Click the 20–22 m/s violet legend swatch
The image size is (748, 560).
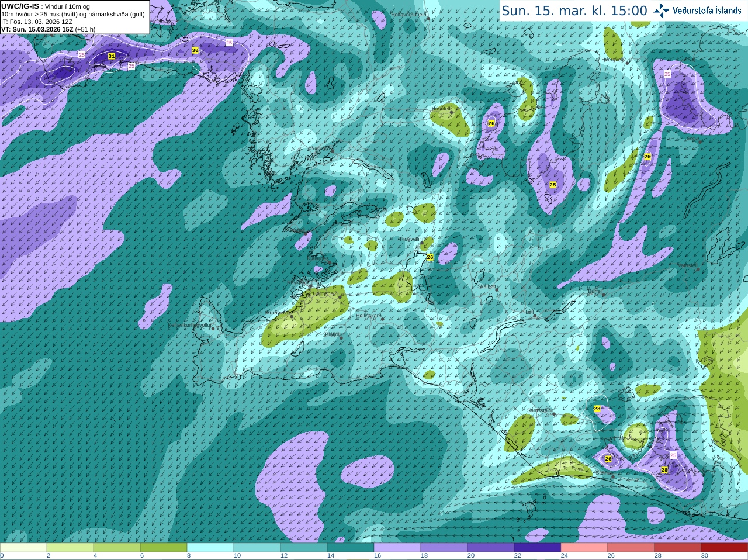(491, 547)
